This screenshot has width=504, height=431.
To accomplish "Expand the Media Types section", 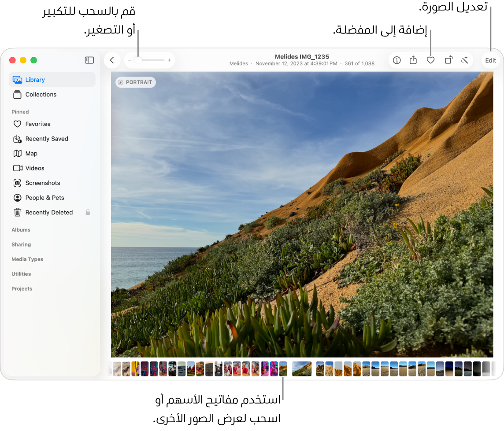I will 27,259.
